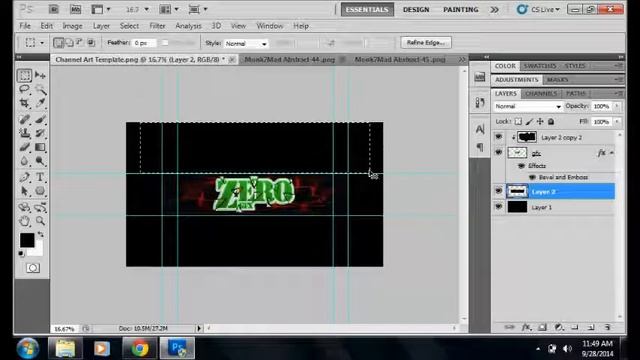Open the Fill slider arrow
640x360 pixels.
coord(617,122)
